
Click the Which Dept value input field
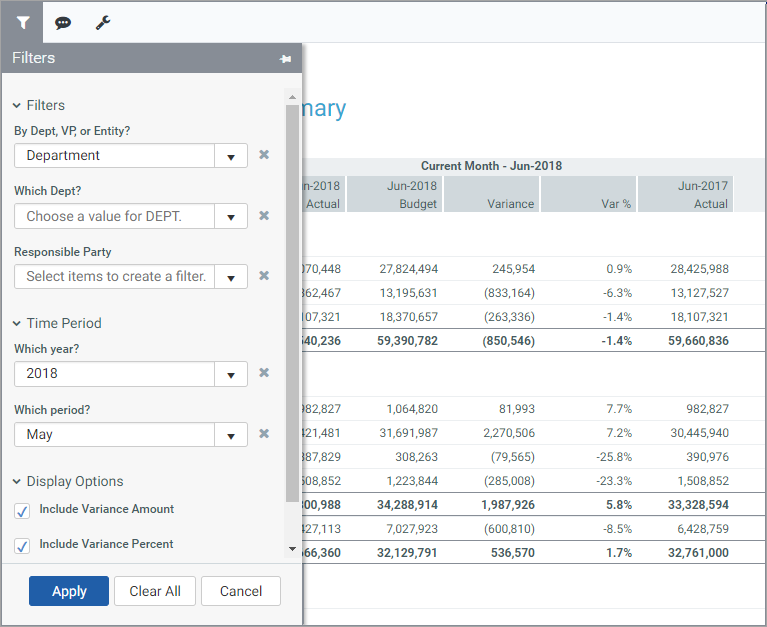pyautogui.click(x=115, y=216)
